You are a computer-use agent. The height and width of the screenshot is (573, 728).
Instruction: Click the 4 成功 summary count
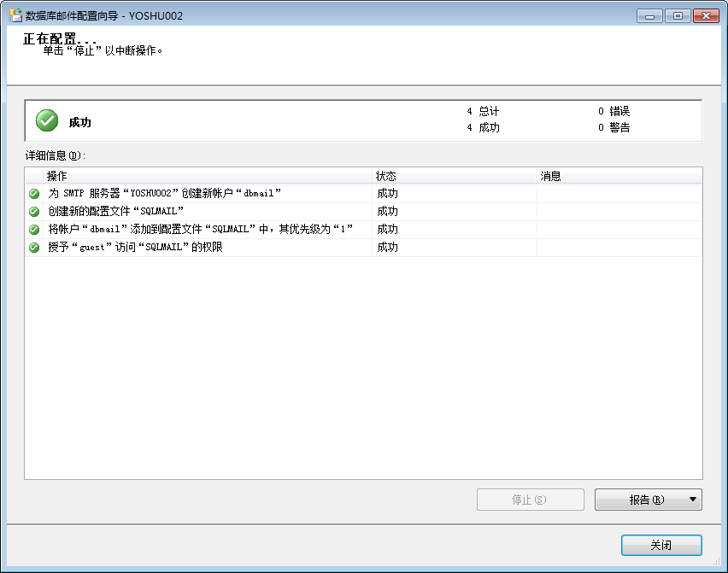click(x=483, y=127)
